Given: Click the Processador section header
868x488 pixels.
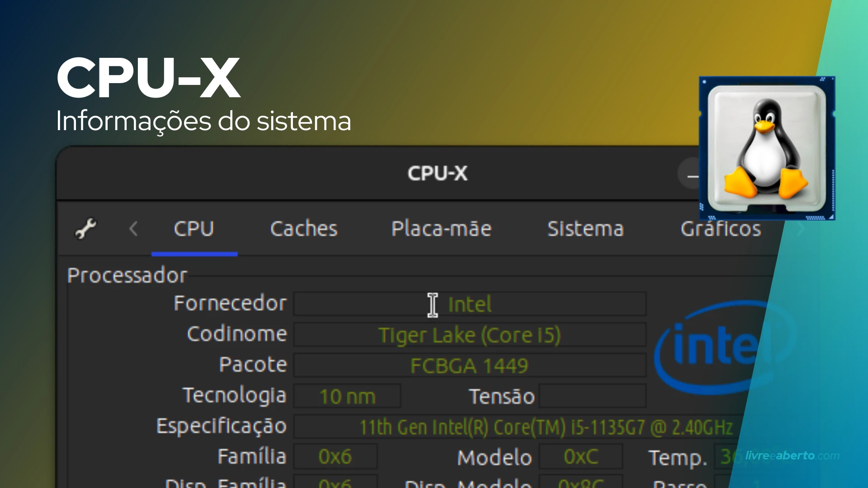Looking at the screenshot, I should click(127, 275).
